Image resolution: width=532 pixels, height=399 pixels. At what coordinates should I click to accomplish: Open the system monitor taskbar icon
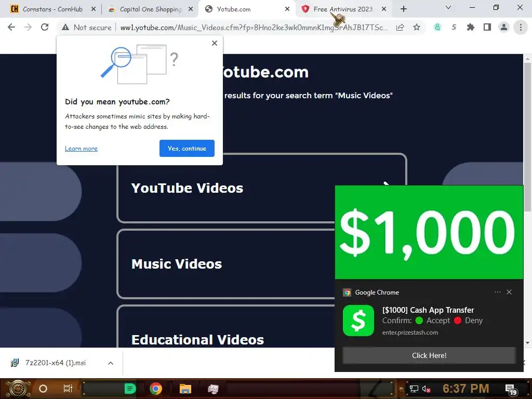point(213,389)
